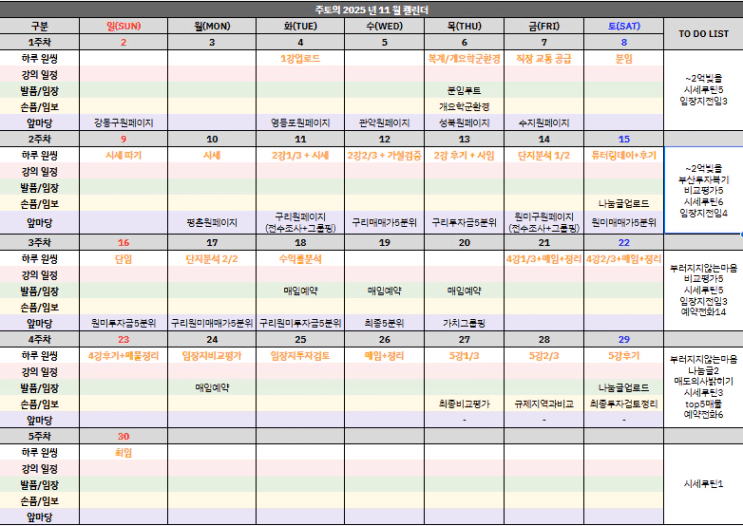Select the 최종투자검토정리 cell on Saturday 29

click(x=624, y=404)
